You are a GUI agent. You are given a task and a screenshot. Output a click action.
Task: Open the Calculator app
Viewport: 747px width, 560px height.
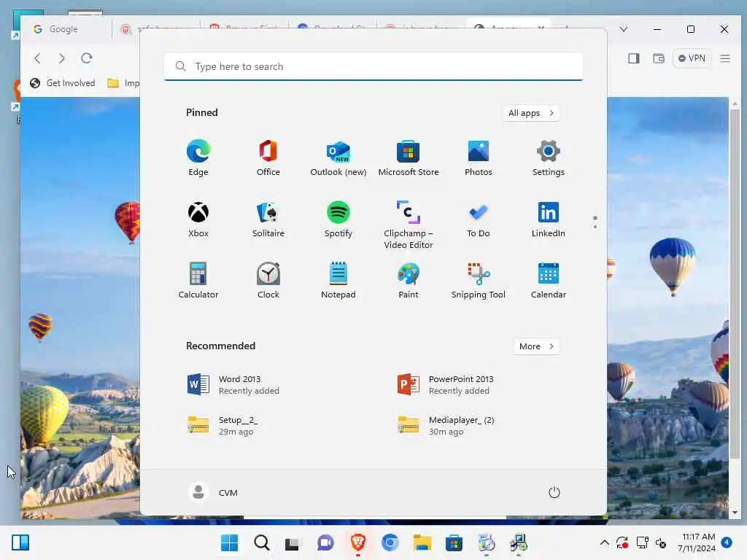click(198, 281)
